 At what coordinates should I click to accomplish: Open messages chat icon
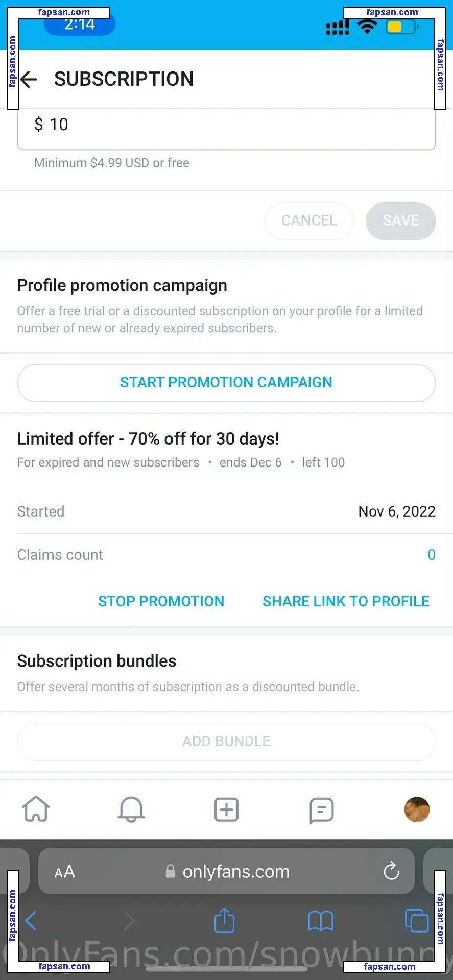point(322,810)
